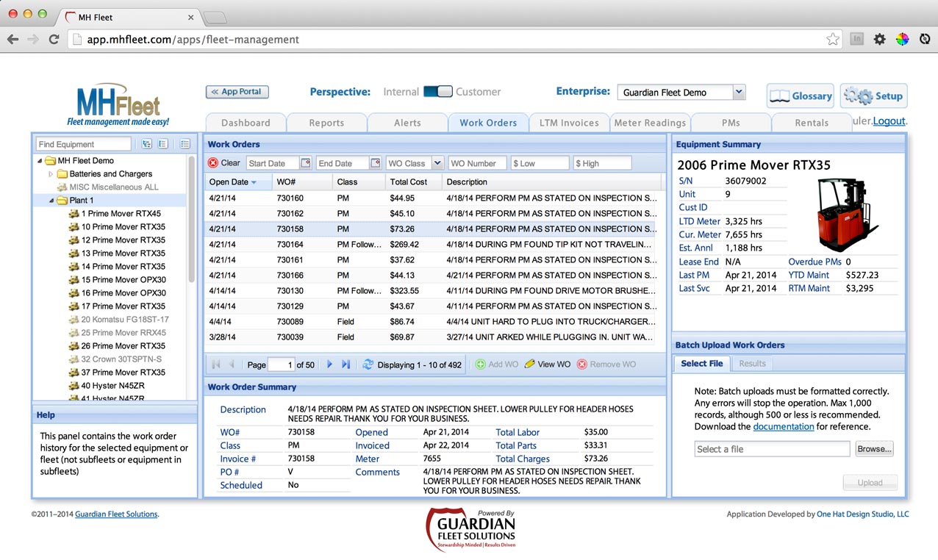
Task: Click the green Add WO icon
Action: (480, 365)
